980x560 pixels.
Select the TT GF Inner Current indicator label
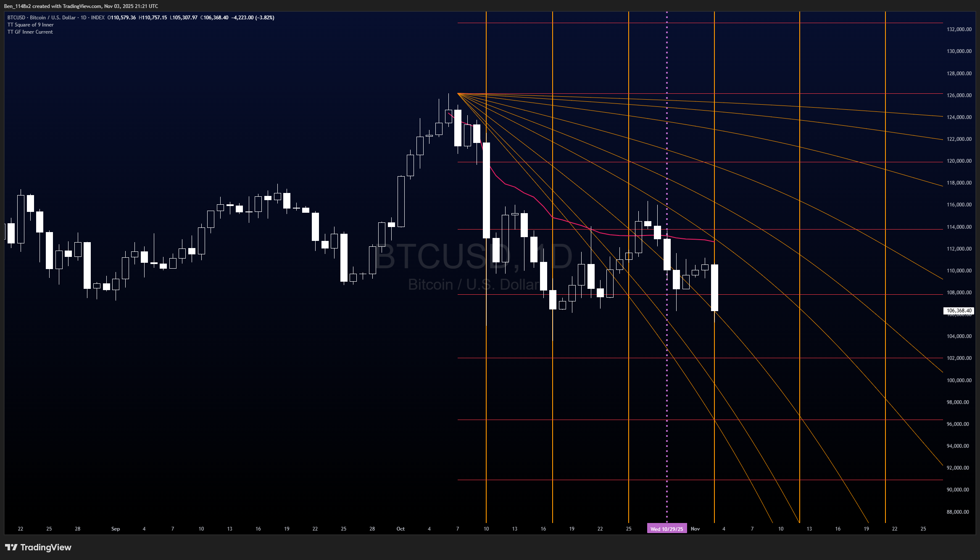coord(30,32)
